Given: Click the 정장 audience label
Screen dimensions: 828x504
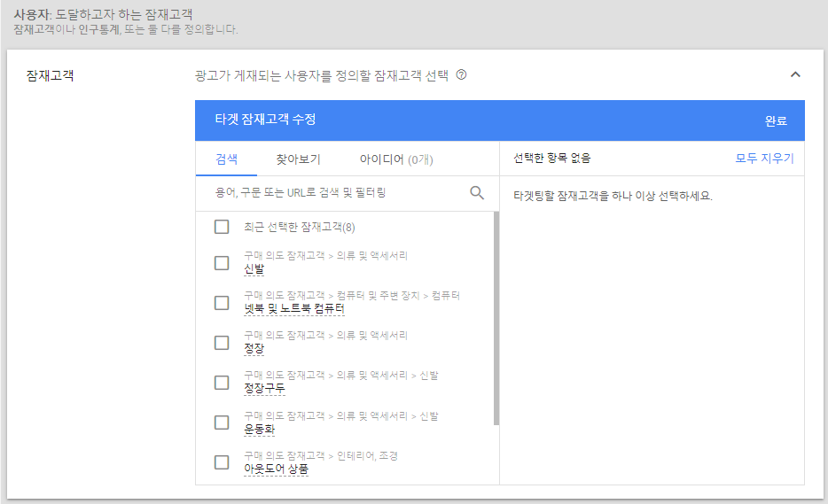Looking at the screenshot, I should pos(254,349).
